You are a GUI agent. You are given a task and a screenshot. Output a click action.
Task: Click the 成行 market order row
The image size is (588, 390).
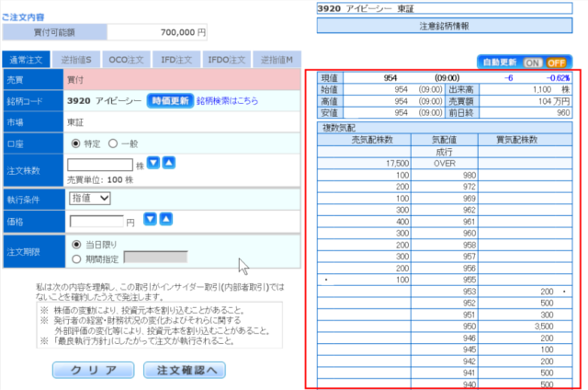point(445,152)
